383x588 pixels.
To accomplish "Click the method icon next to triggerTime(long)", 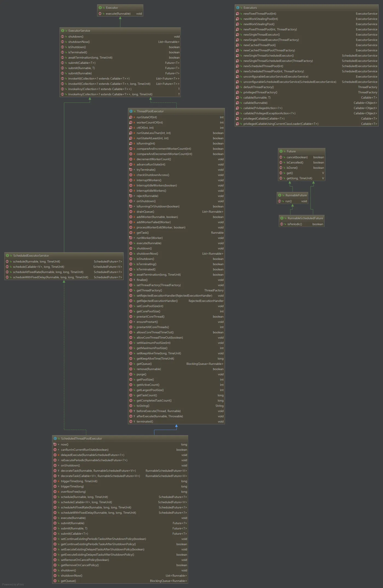I will pos(55,486).
